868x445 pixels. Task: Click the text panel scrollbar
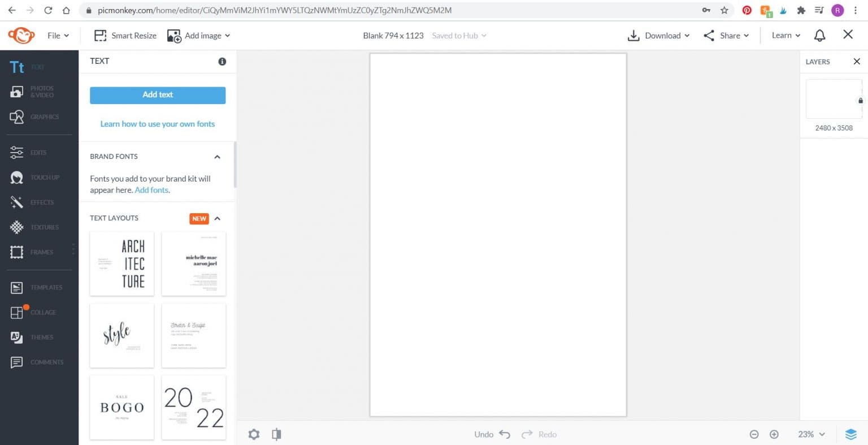235,165
